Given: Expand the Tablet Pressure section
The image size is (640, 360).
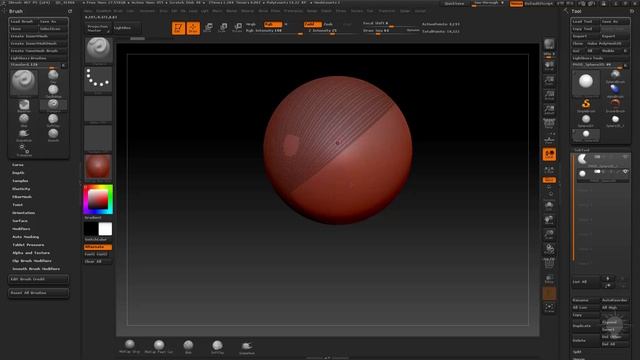Looking at the screenshot, I should coord(28,245).
